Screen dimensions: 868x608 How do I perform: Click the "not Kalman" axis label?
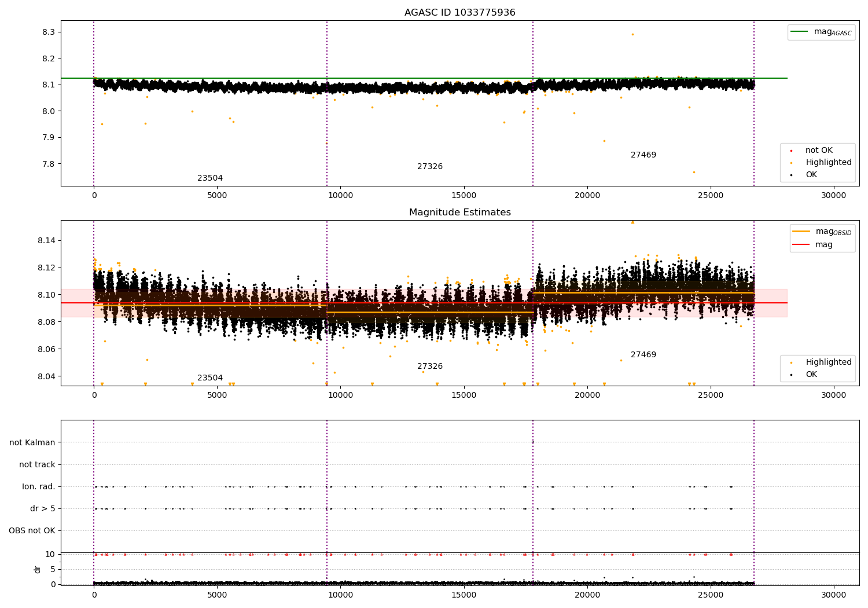point(32,442)
